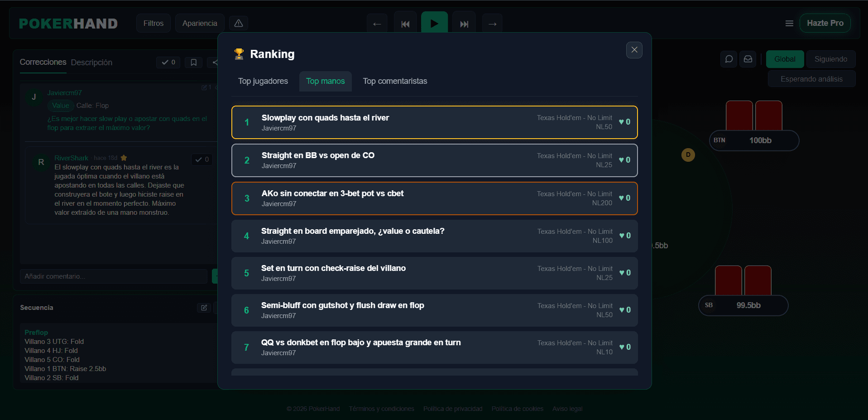Open Política de cookies link
This screenshot has width=868, height=420.
[x=518, y=409]
